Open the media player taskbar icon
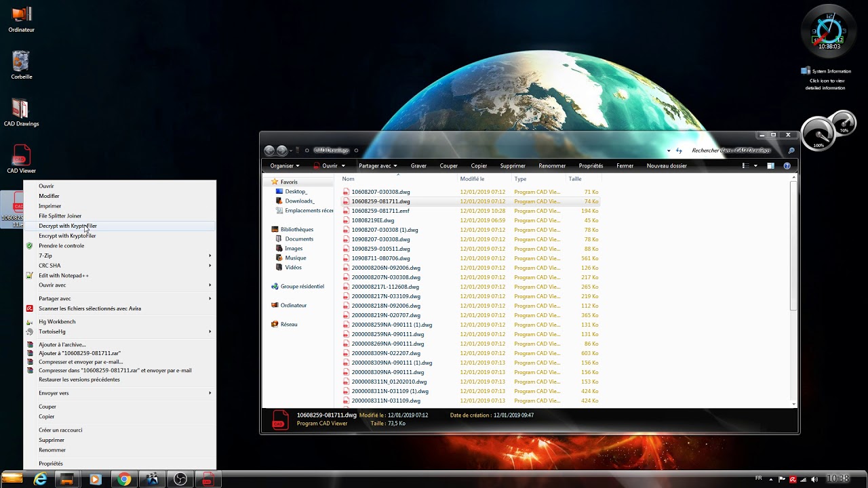 (x=95, y=479)
